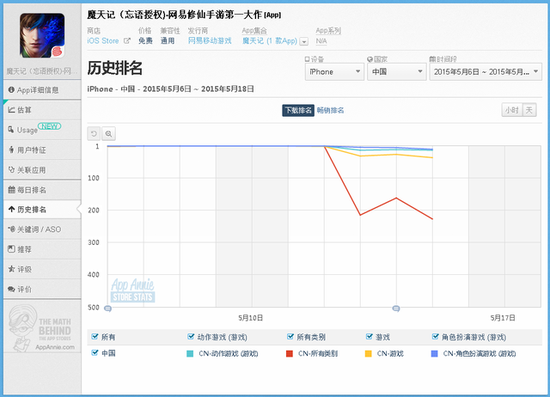550x397 pixels.
Task: Open 关键词 / ASO in the sidebar
Action: pyautogui.click(x=42, y=229)
